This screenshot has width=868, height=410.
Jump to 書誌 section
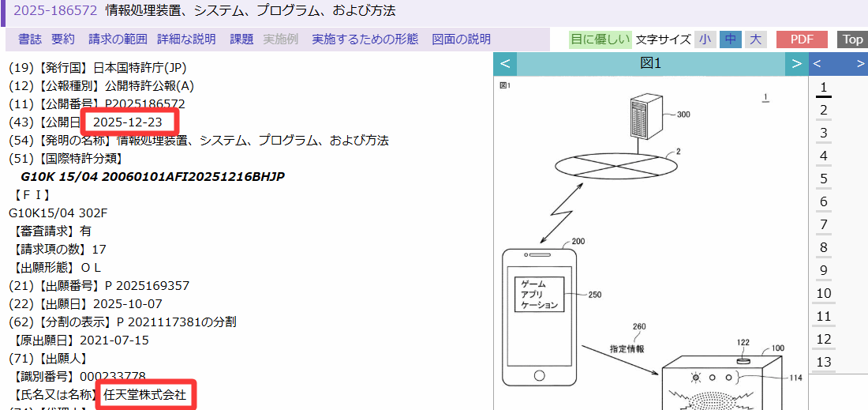point(30,39)
